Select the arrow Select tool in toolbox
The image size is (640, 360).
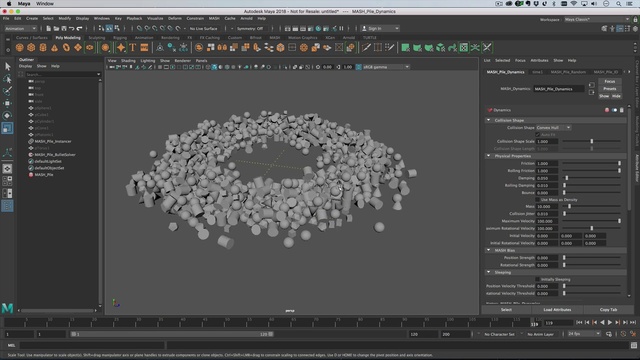(x=7, y=66)
